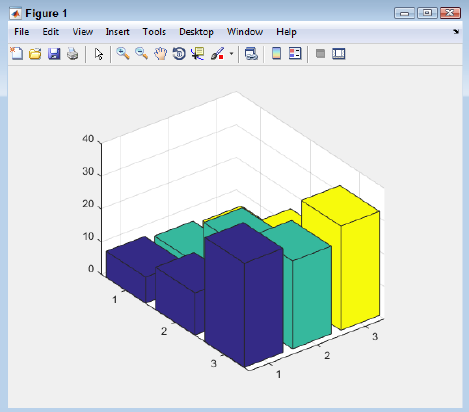Open the Edit menu
Image resolution: width=469 pixels, height=412 pixels.
tap(51, 32)
